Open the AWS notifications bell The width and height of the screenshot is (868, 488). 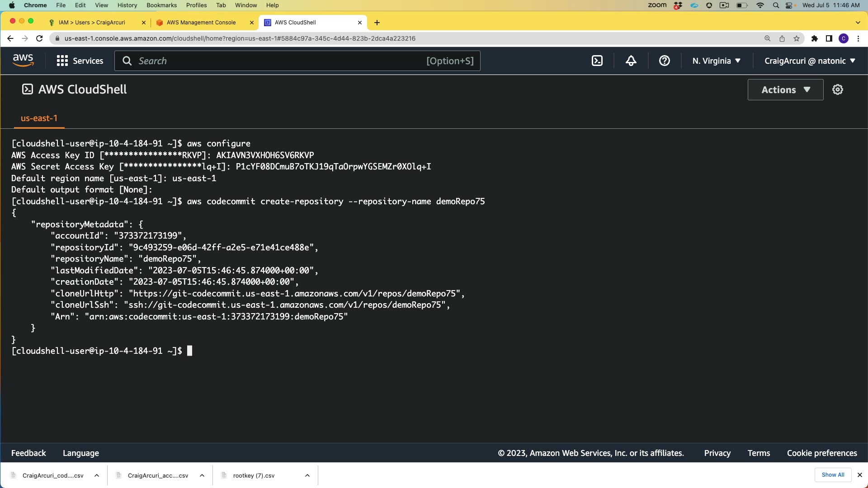(631, 61)
